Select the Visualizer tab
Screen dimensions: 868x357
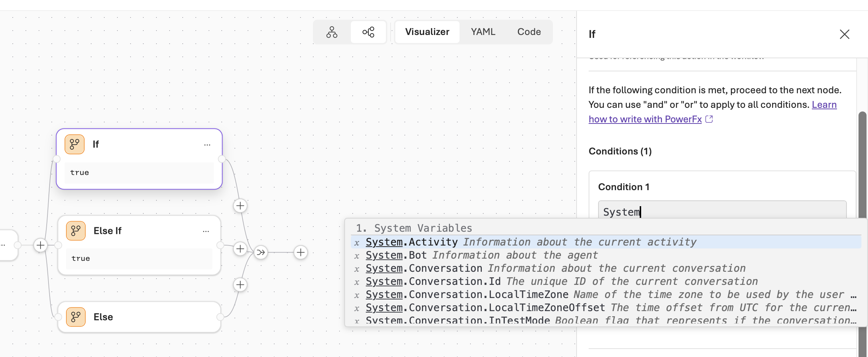pyautogui.click(x=427, y=32)
